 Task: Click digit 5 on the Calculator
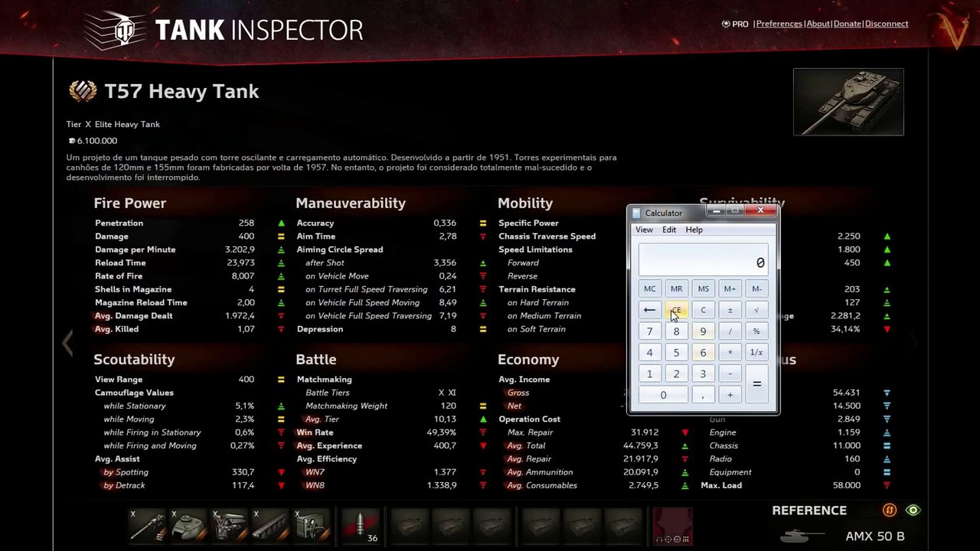click(x=676, y=353)
